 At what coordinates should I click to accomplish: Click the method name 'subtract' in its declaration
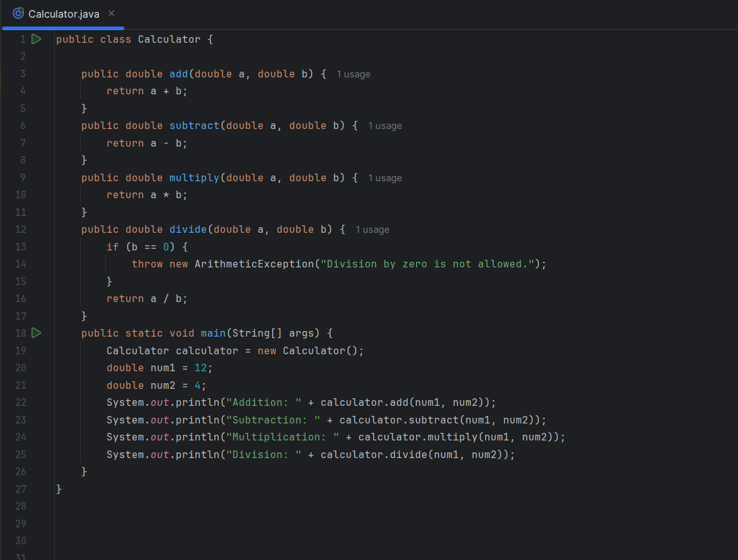click(195, 126)
